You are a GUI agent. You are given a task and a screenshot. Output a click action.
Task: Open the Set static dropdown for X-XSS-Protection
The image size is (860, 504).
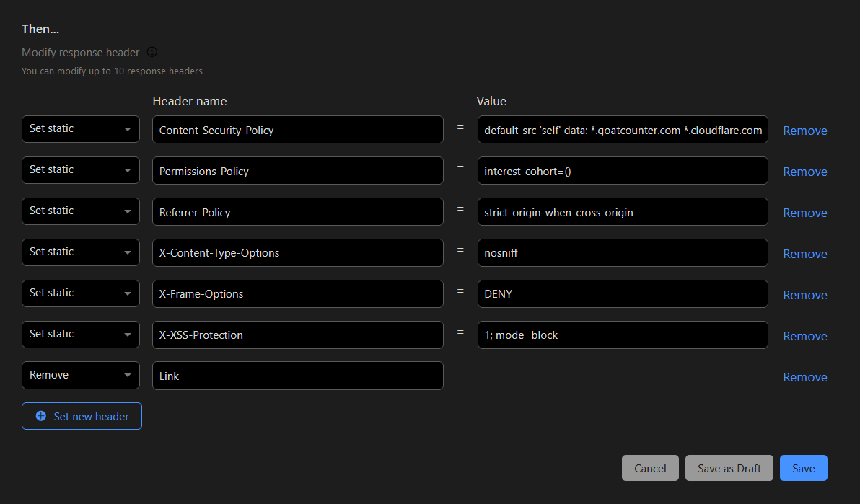[x=81, y=335]
